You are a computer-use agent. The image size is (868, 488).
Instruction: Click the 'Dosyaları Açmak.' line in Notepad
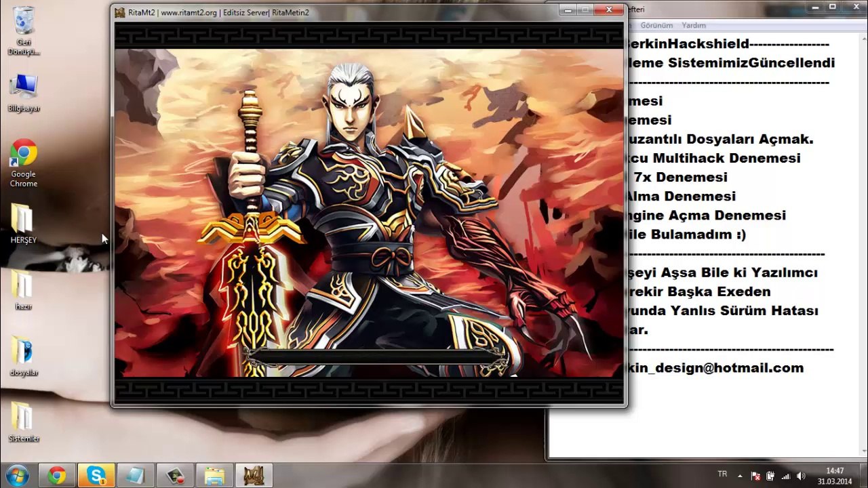(x=750, y=140)
